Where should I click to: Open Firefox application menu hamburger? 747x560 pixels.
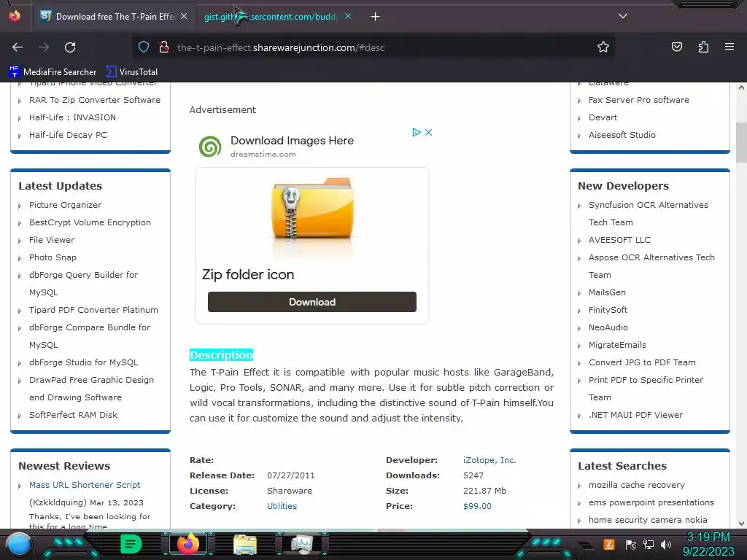coord(729,47)
